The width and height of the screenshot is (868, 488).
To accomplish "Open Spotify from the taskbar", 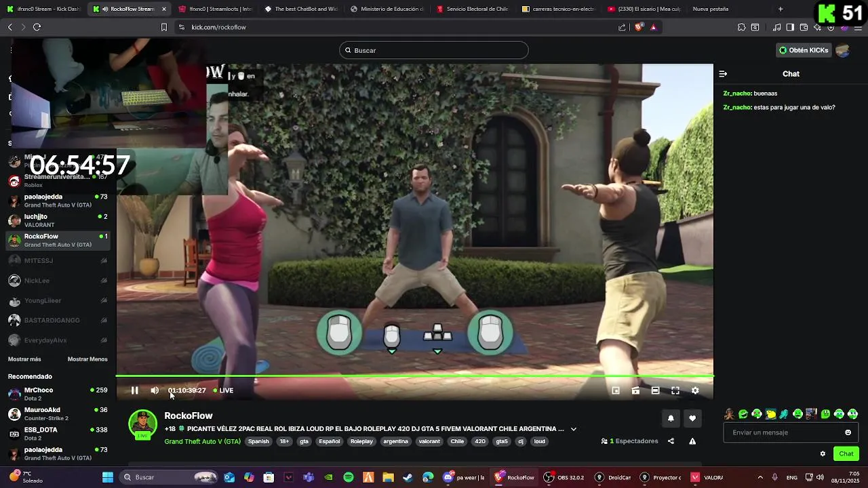I will (349, 477).
